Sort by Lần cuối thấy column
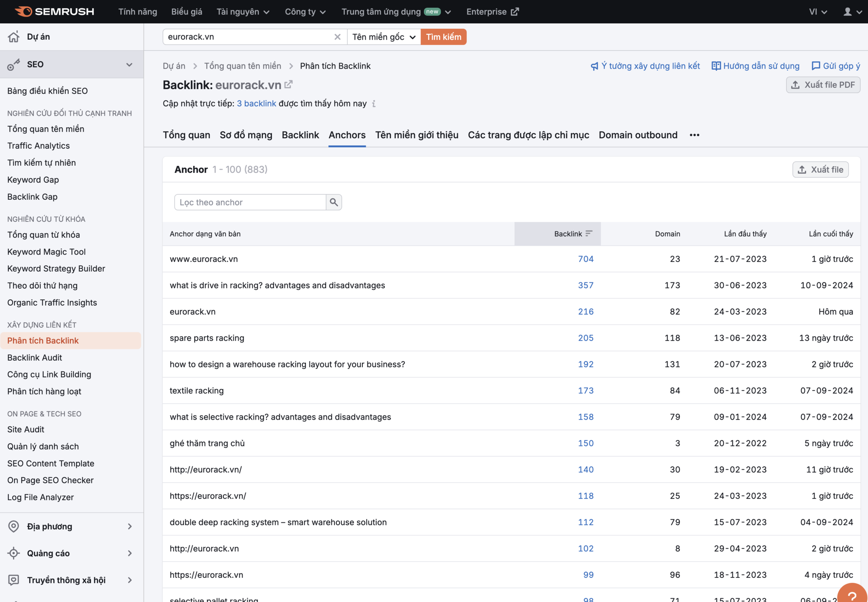 pos(831,234)
